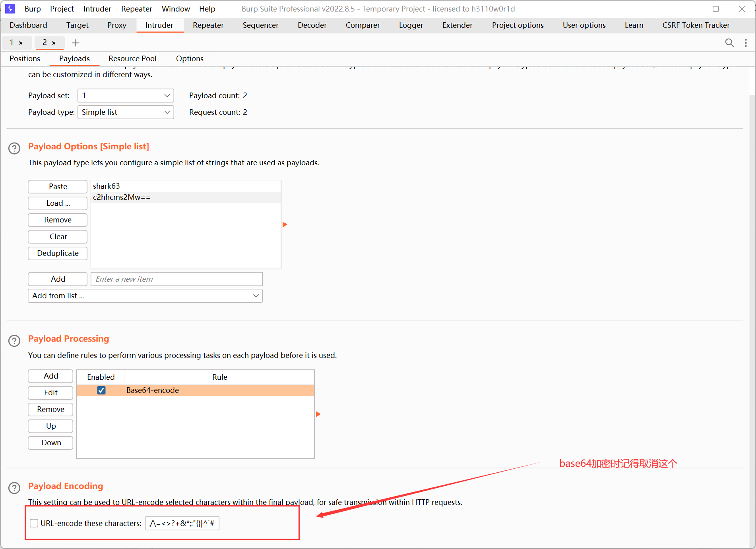Move rule with the Down button

click(x=50, y=443)
